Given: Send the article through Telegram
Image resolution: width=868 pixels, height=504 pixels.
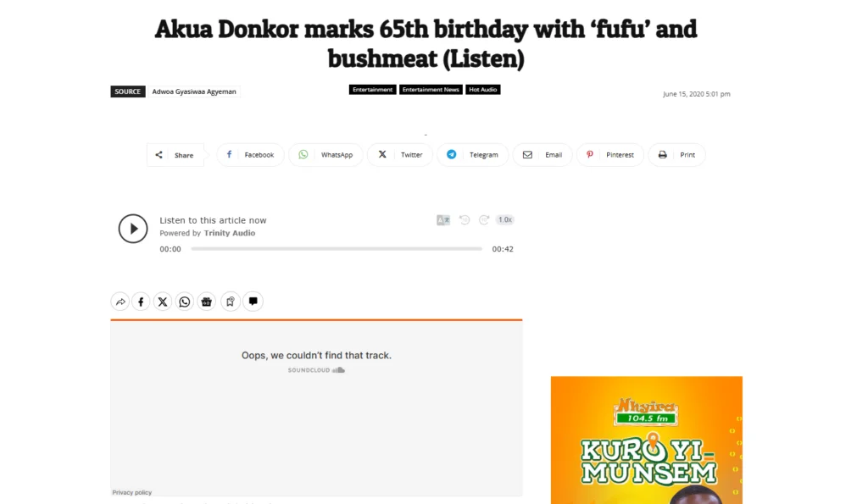Looking at the screenshot, I should coord(473,155).
